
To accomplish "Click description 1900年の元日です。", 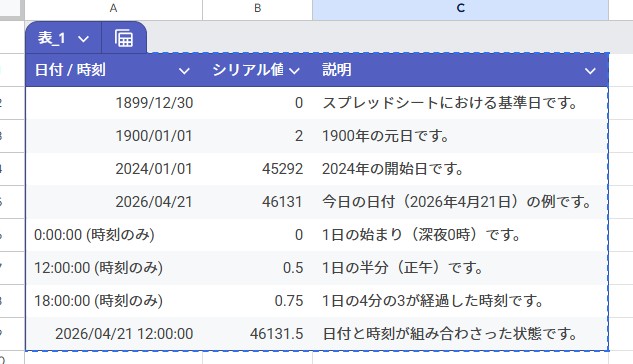I will pyautogui.click(x=386, y=136).
